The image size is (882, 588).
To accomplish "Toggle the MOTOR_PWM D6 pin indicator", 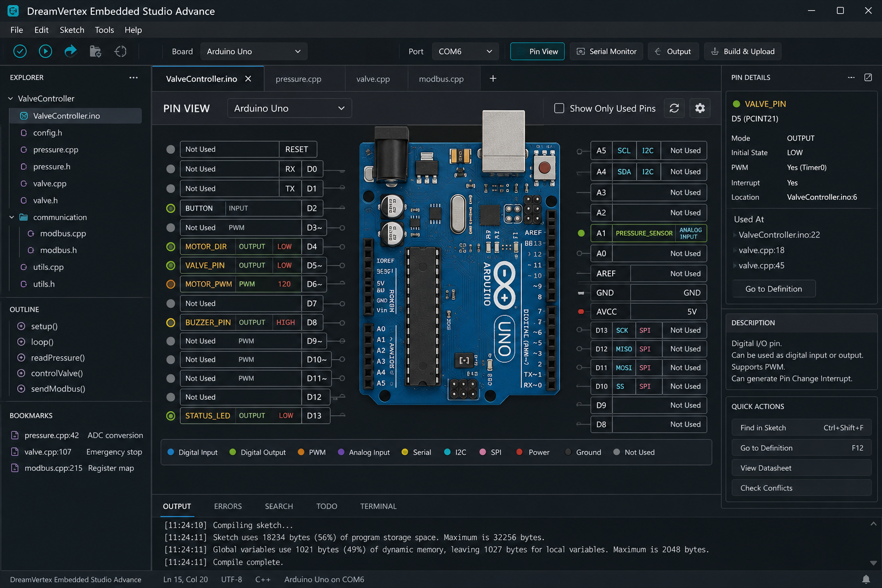I will click(x=171, y=284).
